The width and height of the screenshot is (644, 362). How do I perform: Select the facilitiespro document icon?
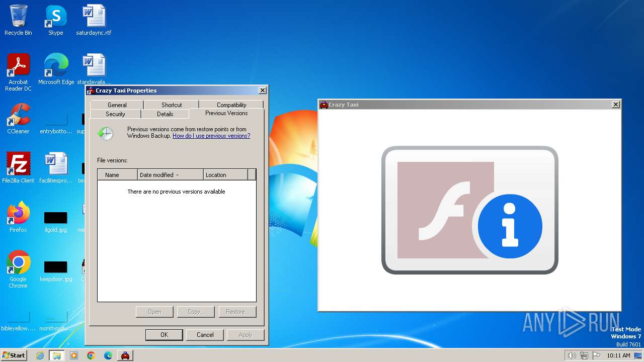coord(56,168)
